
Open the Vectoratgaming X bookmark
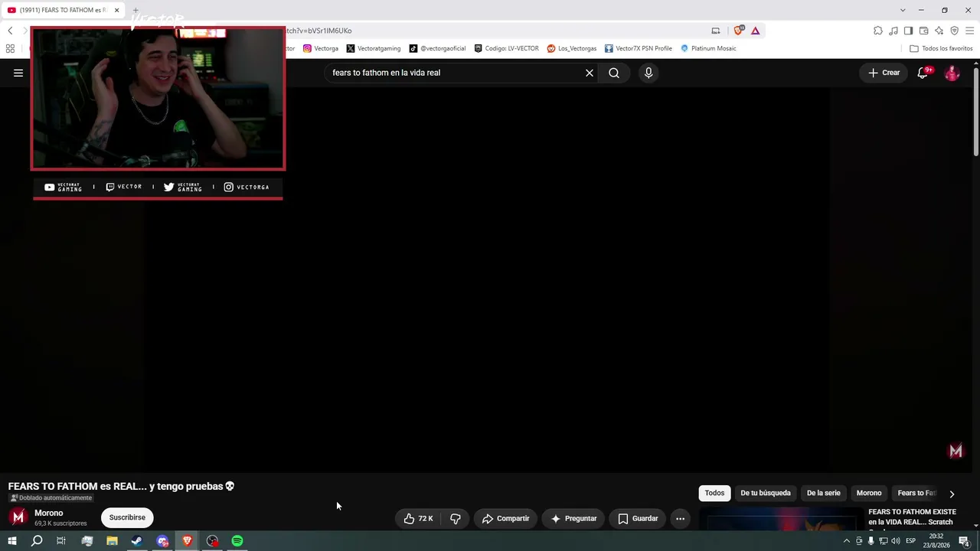pos(374,48)
